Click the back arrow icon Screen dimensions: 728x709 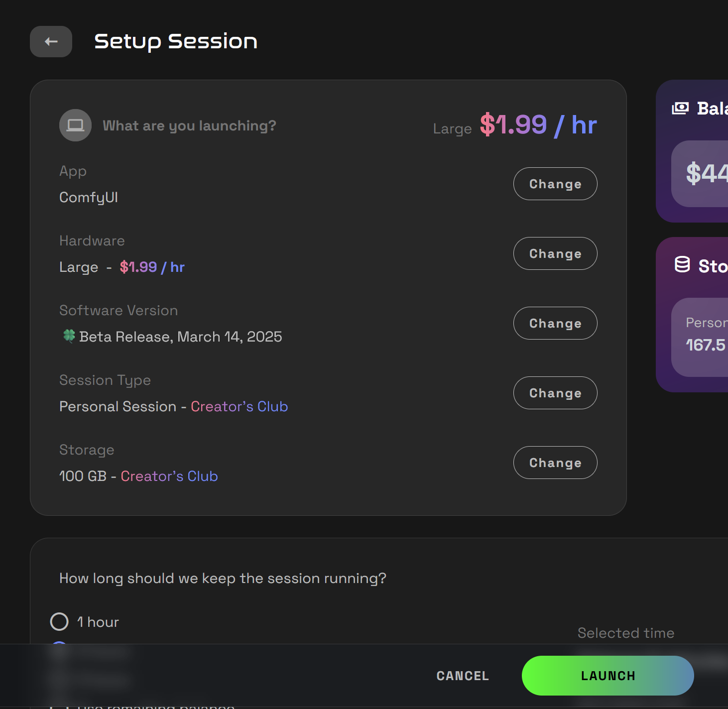[x=50, y=41]
